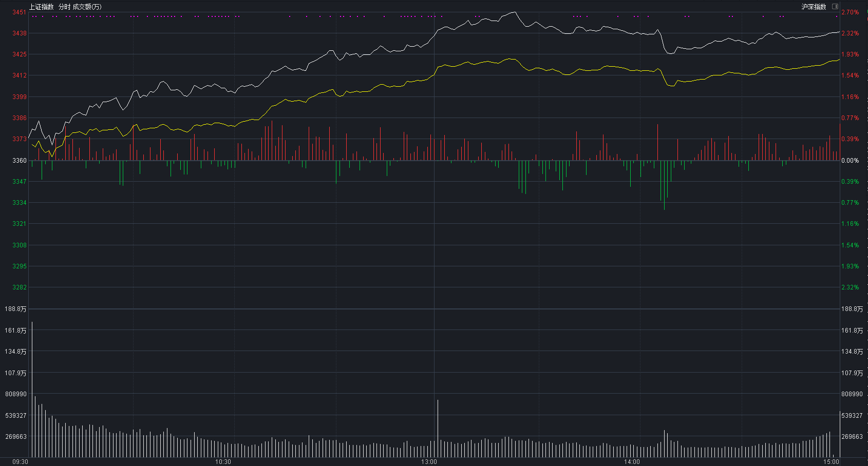The image size is (868, 466).
Task: Click the 15:00 time axis label
Action: point(831,462)
